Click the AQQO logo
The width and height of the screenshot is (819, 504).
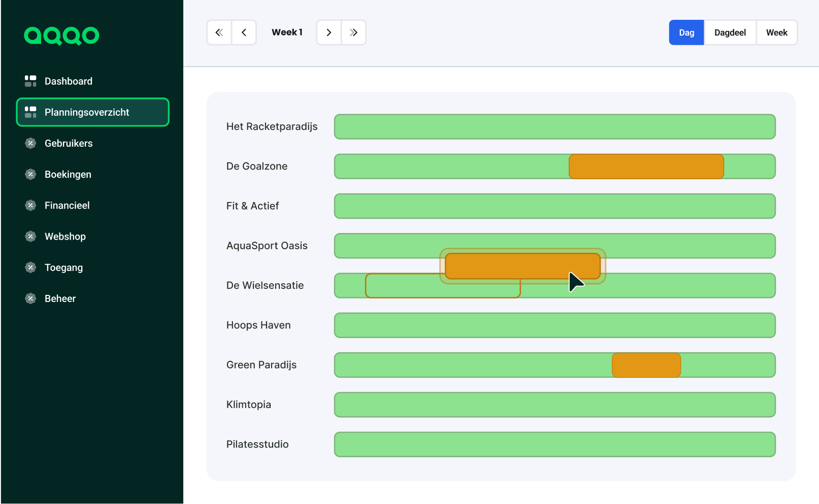pos(61,36)
